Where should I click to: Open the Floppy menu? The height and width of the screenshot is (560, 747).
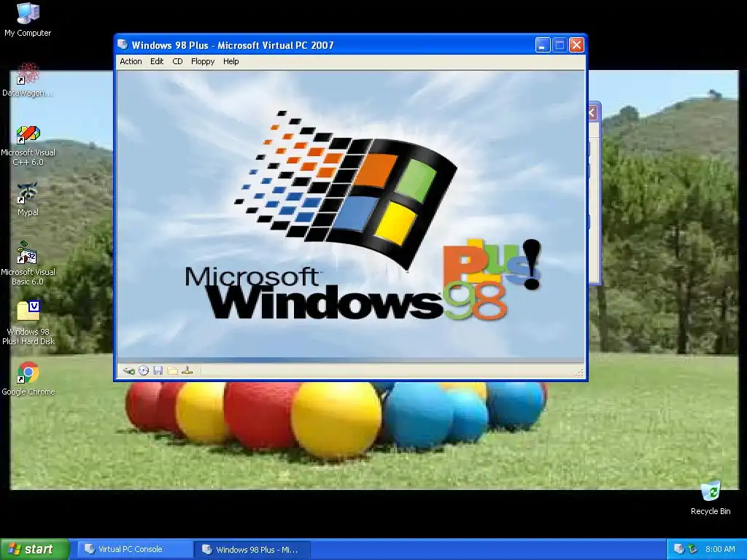203,61
